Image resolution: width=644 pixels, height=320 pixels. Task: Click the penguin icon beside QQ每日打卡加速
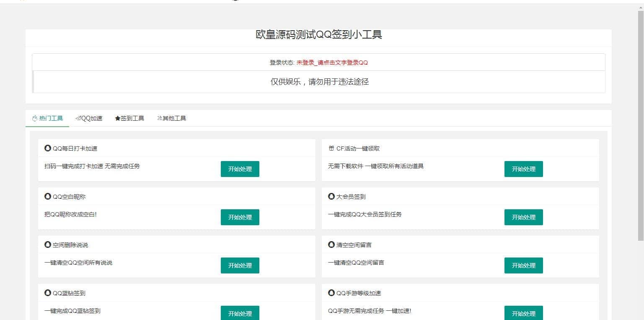tap(48, 148)
